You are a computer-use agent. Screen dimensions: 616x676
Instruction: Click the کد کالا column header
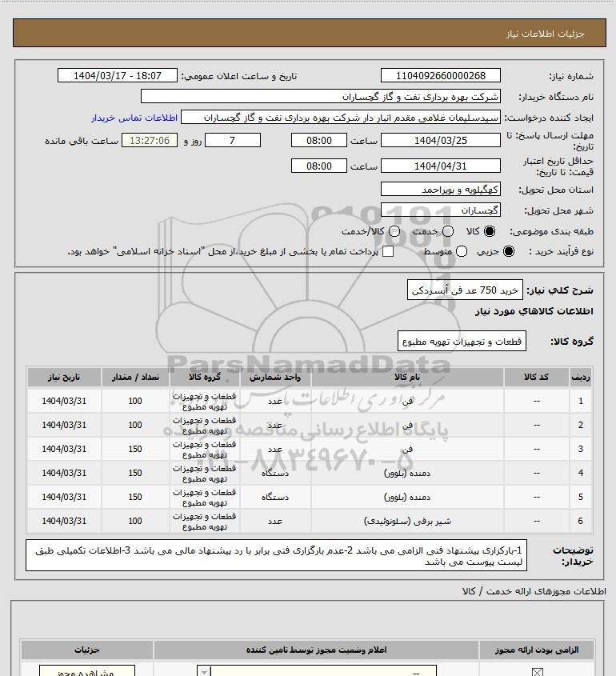click(x=536, y=377)
